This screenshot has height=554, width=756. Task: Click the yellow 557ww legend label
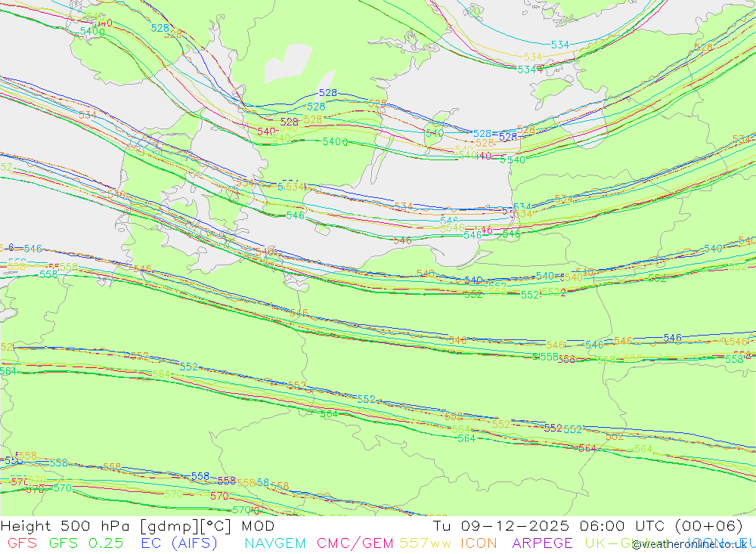(425, 543)
